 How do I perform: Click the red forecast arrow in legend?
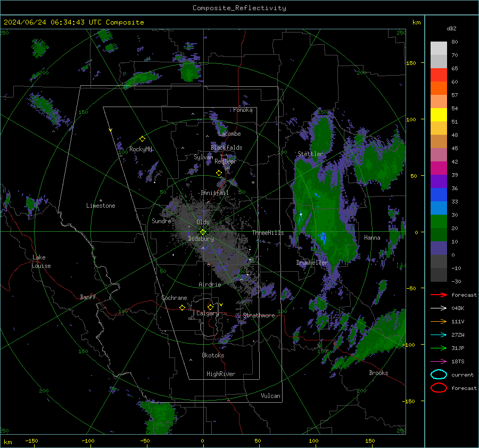pyautogui.click(x=439, y=295)
